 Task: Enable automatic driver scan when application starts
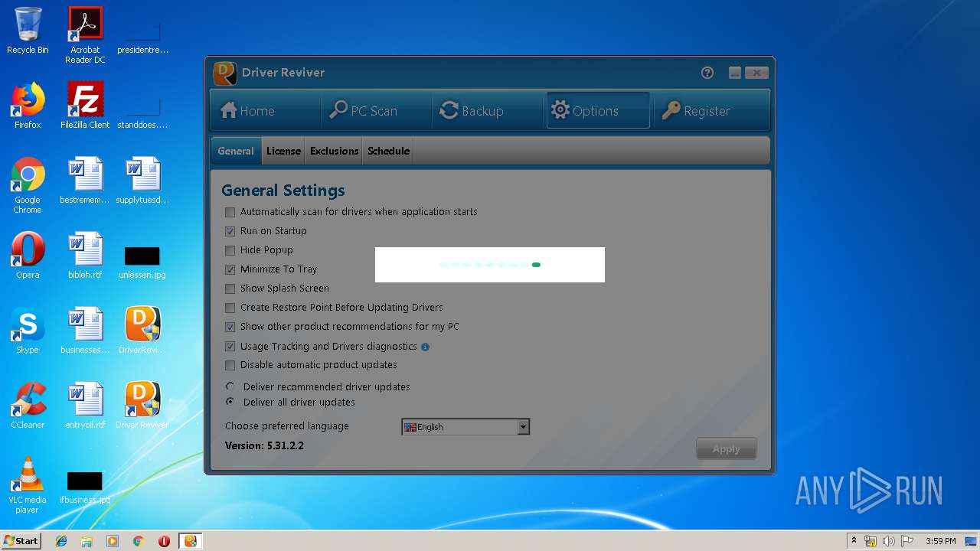click(230, 212)
